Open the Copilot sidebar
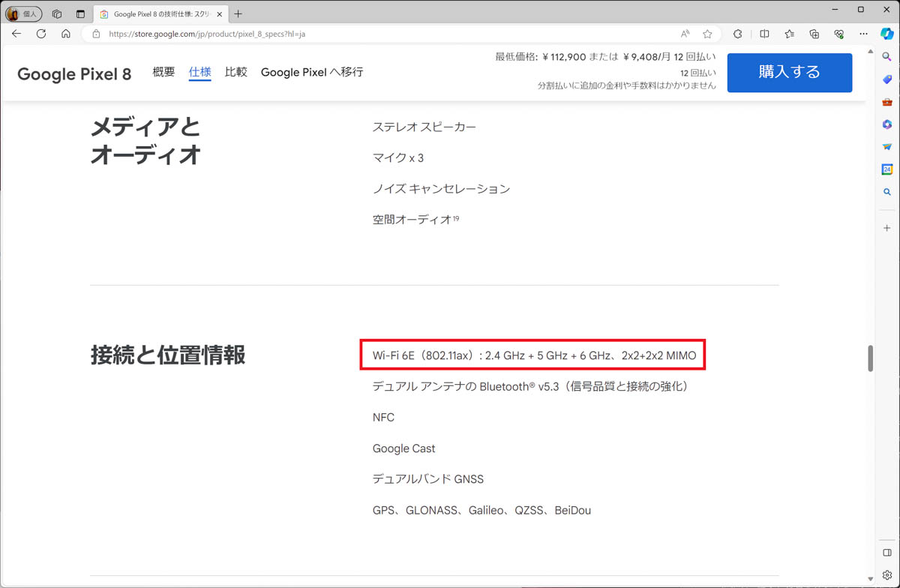The image size is (900, 588). point(887,34)
